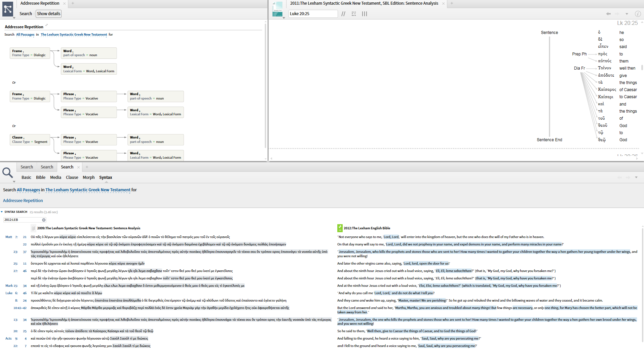This screenshot has height=350, width=644.
Task: Add a new tab in the Search panel
Action: [87, 167]
